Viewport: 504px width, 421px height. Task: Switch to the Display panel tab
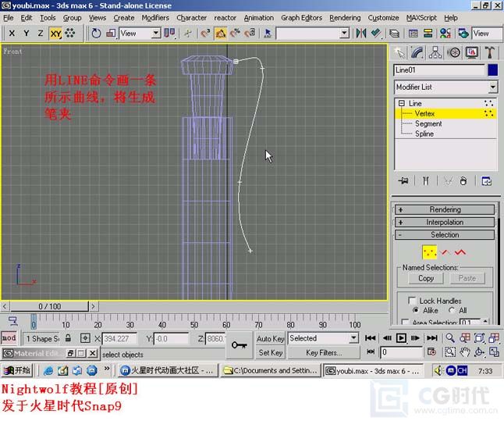[x=471, y=52]
